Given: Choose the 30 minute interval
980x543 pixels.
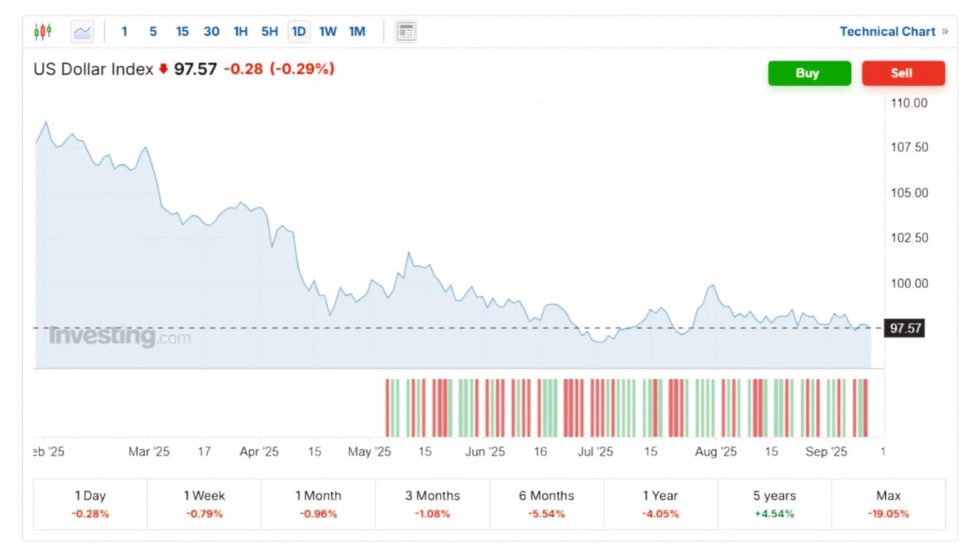Looking at the screenshot, I should click(x=211, y=32).
